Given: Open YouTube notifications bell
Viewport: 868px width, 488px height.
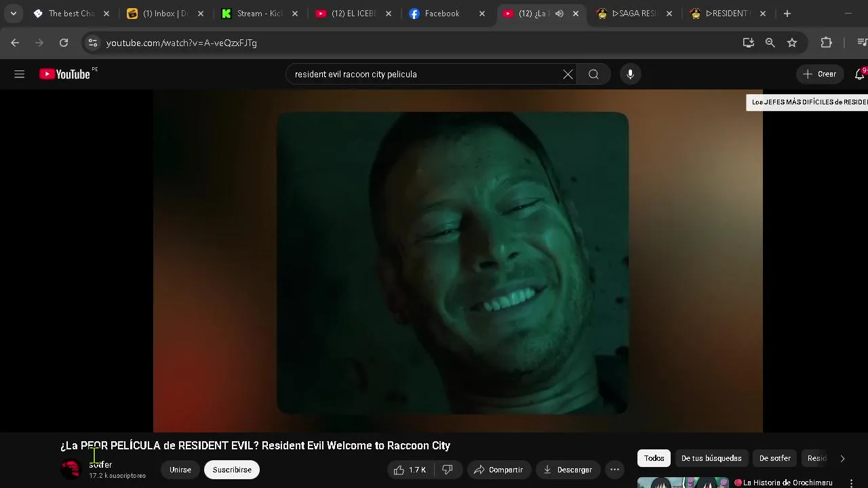Looking at the screenshot, I should 860,74.
